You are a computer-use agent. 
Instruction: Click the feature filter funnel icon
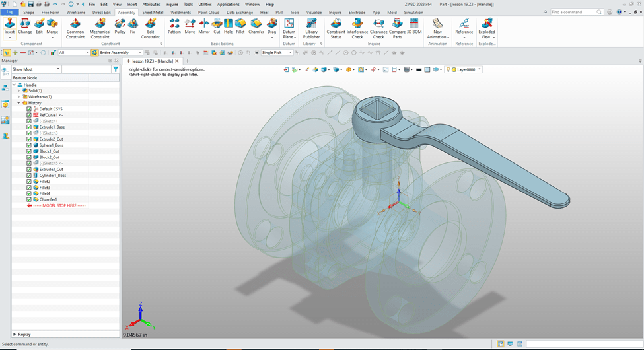(x=116, y=69)
